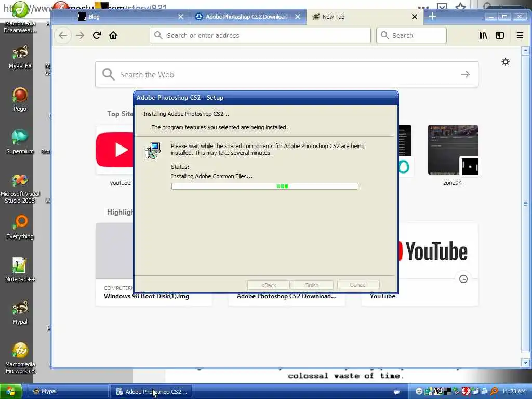Click the browser Back arrow button
The width and height of the screenshot is (532, 399).
[x=63, y=36]
